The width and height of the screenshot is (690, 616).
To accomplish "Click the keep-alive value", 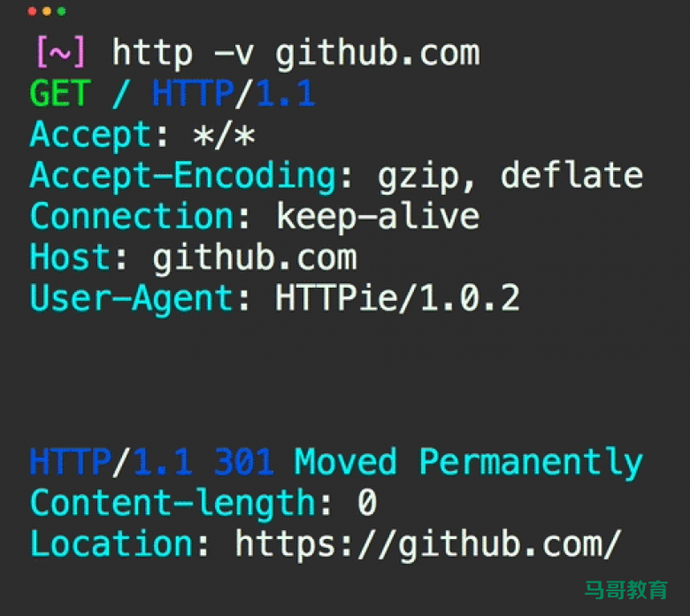I will (378, 218).
